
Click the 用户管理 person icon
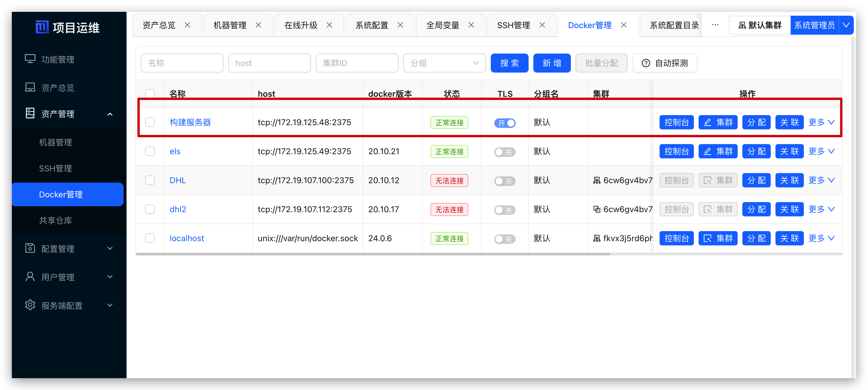30,276
